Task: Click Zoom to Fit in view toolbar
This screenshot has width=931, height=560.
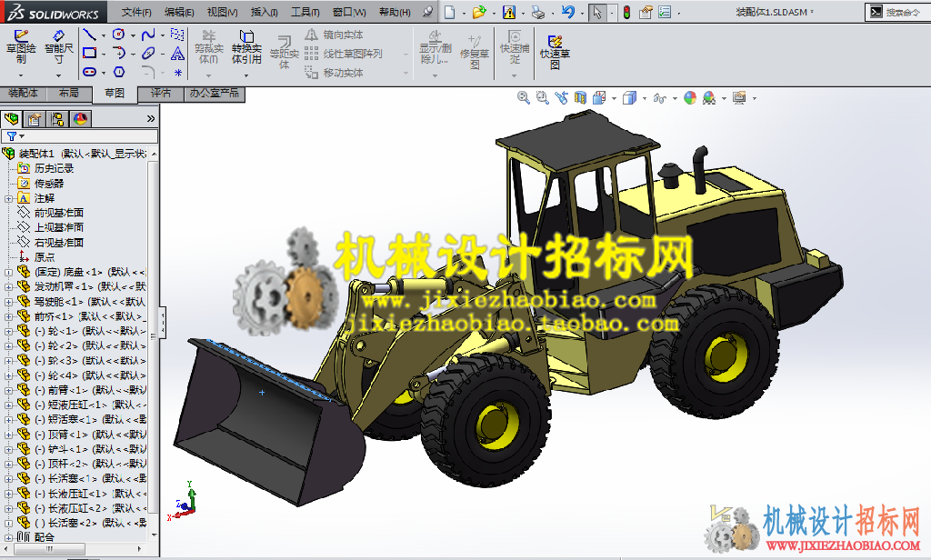Action: pyautogui.click(x=523, y=97)
